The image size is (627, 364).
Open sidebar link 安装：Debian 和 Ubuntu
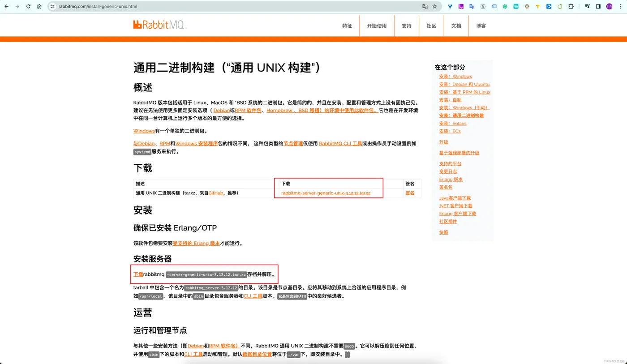tap(464, 84)
